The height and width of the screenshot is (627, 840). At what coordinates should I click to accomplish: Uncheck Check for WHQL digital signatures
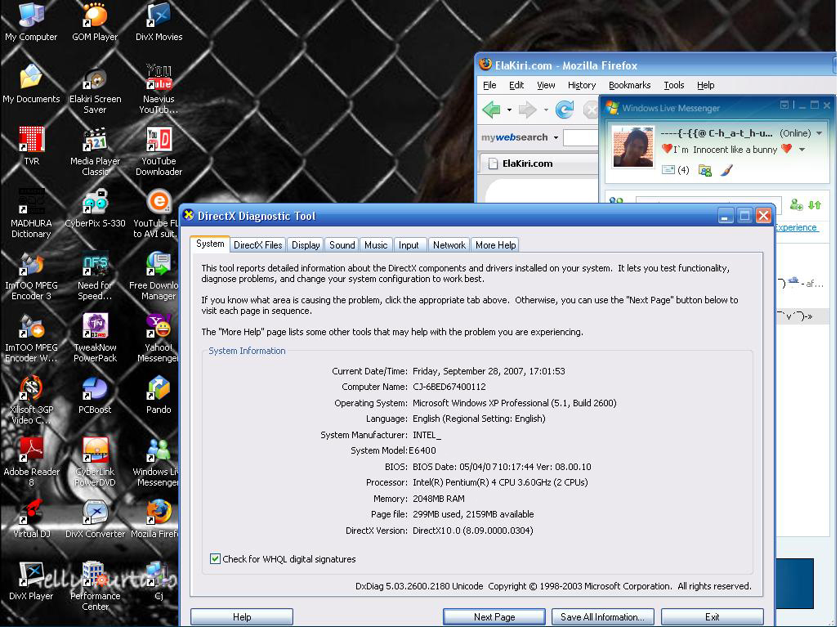point(215,559)
